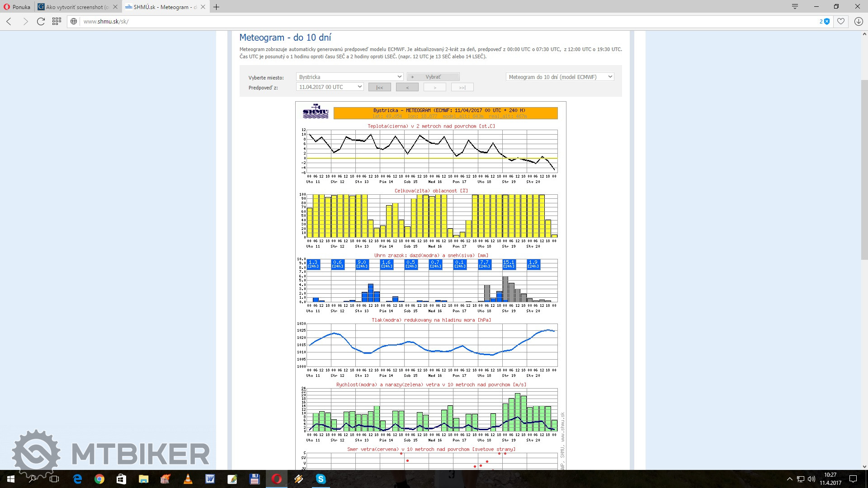The image size is (868, 488).
Task: Click the heart bookmark icon
Action: 840,21
